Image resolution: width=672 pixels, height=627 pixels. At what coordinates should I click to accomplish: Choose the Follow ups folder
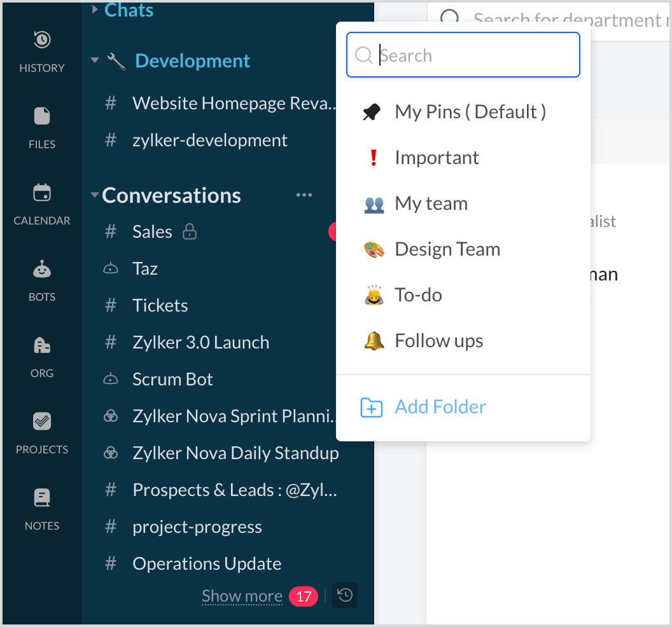[438, 341]
